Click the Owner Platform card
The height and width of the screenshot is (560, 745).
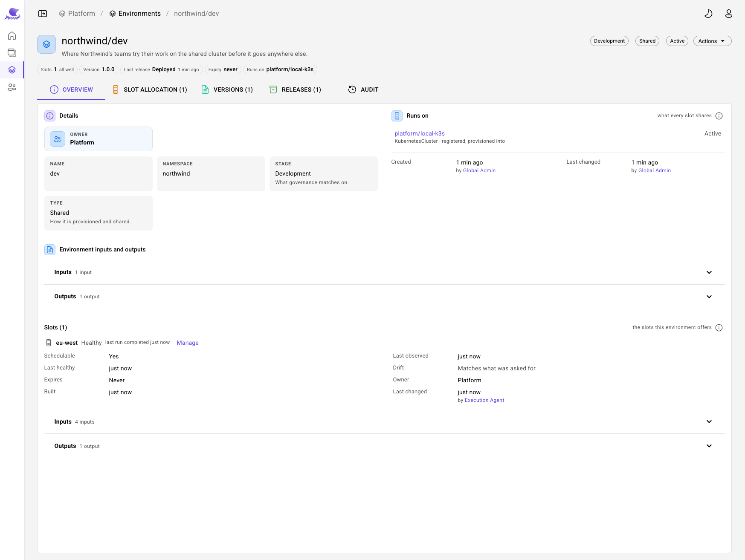[x=99, y=139]
